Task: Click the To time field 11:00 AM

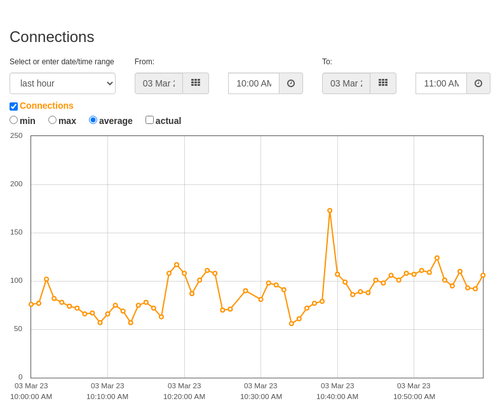Action: click(441, 83)
